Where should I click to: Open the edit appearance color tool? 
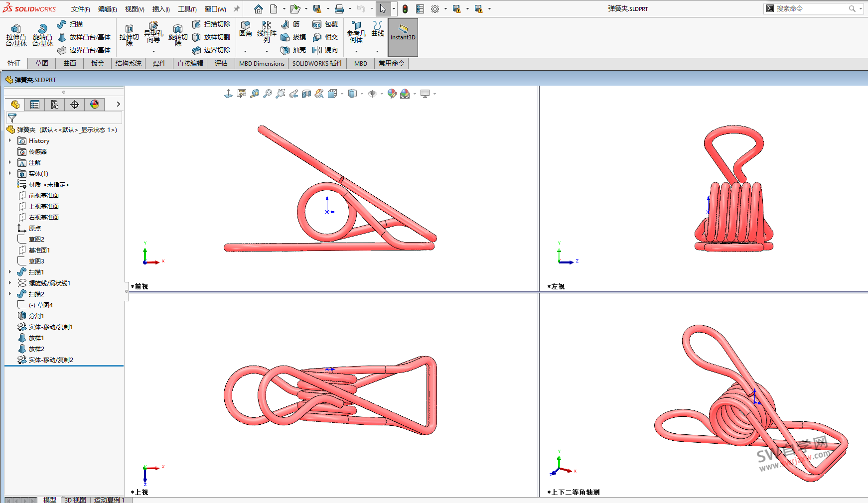[x=392, y=94]
